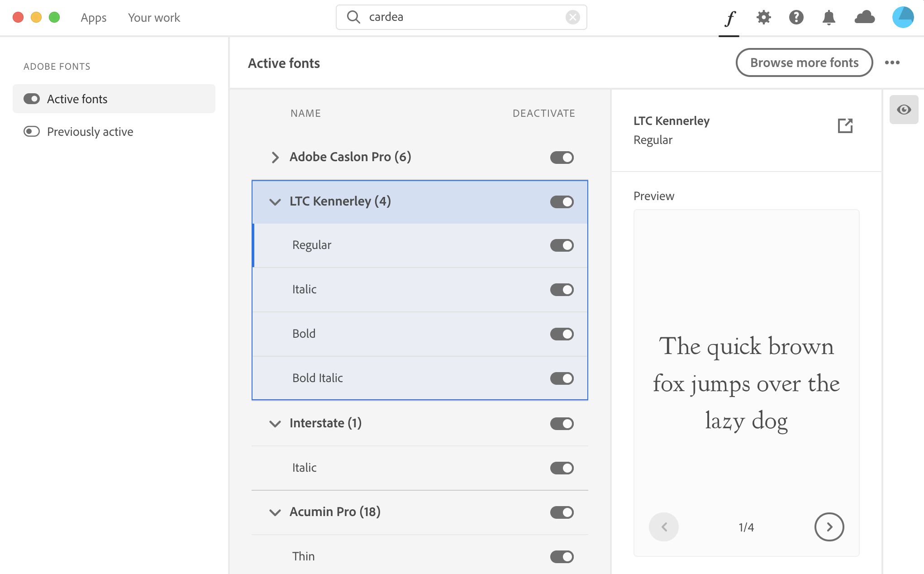Toggle the eye preview panel button
924x574 pixels.
click(x=904, y=110)
